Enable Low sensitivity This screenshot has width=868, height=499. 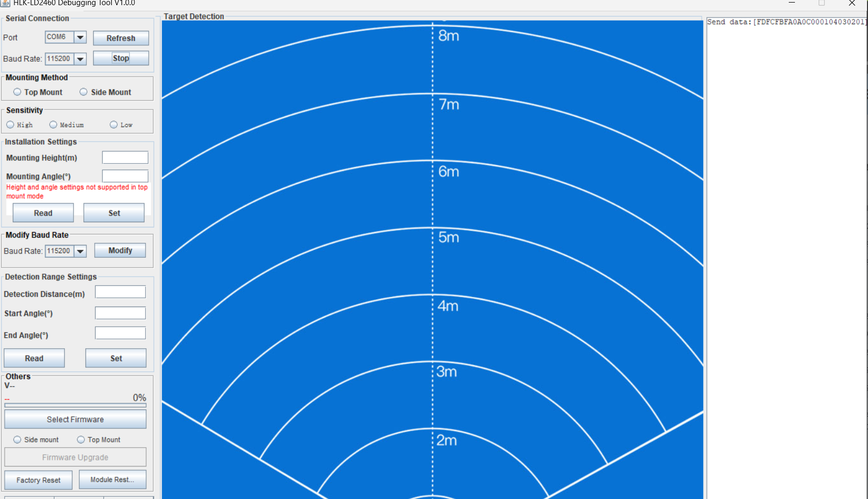[113, 124]
